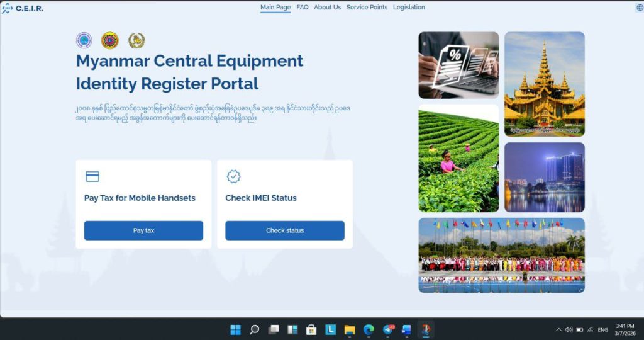
Task: Open Telegram from the taskbar
Action: (x=388, y=329)
